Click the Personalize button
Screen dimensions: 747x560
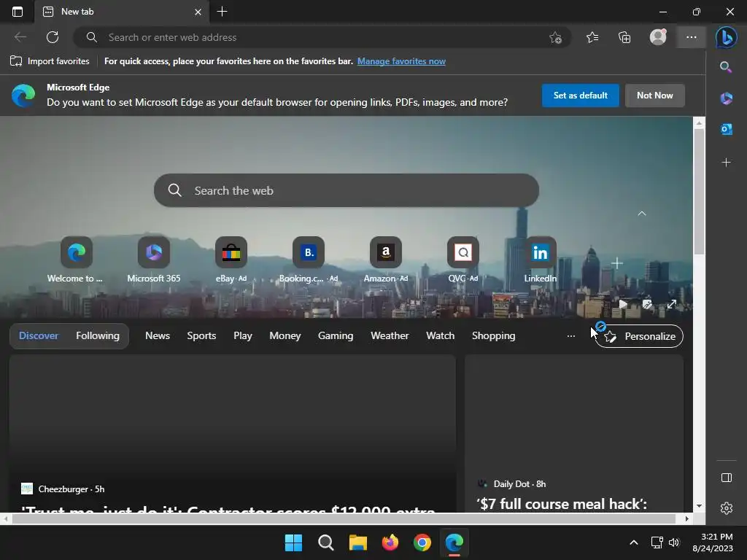tap(639, 336)
